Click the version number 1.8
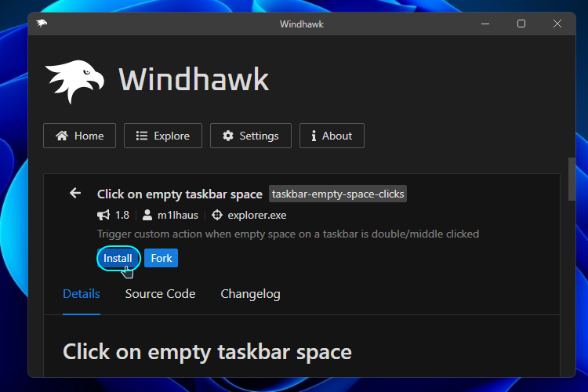Viewport: 588px width, 392px height. pyautogui.click(x=122, y=216)
